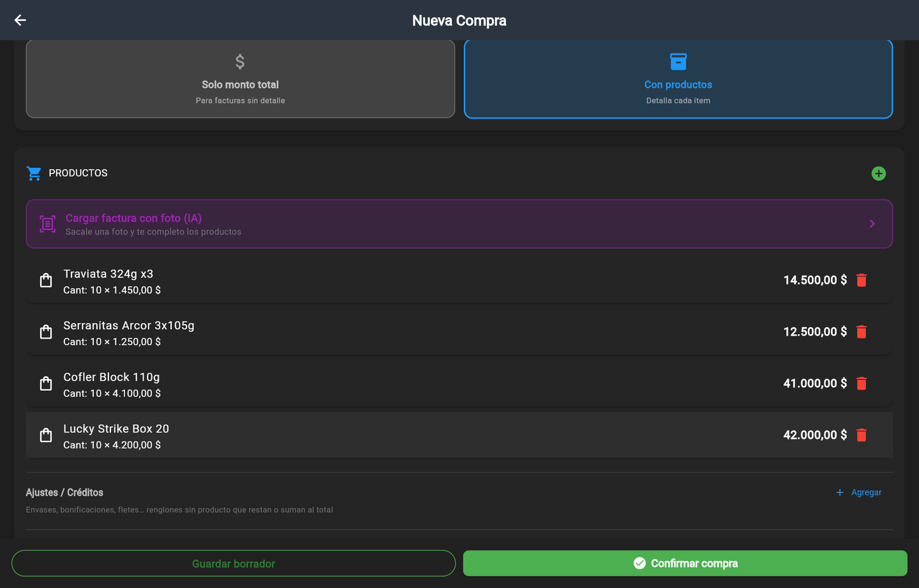The height and width of the screenshot is (588, 919).
Task: Open the Serranitas Arcor 3x105g product name
Action: [x=129, y=325]
